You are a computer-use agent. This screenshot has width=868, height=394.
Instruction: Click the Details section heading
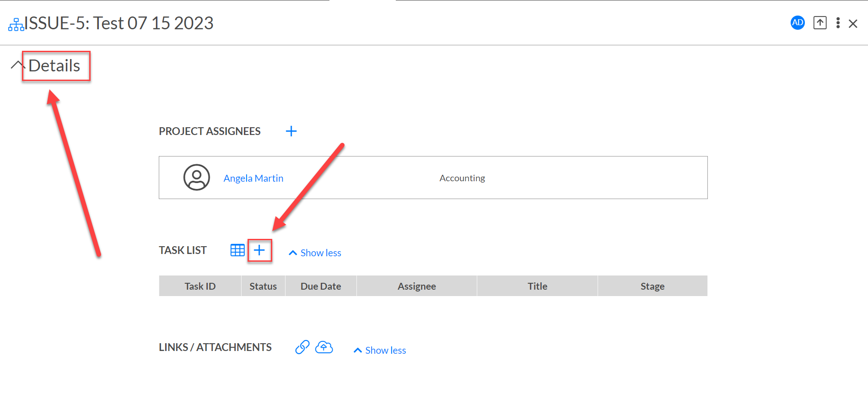point(54,66)
